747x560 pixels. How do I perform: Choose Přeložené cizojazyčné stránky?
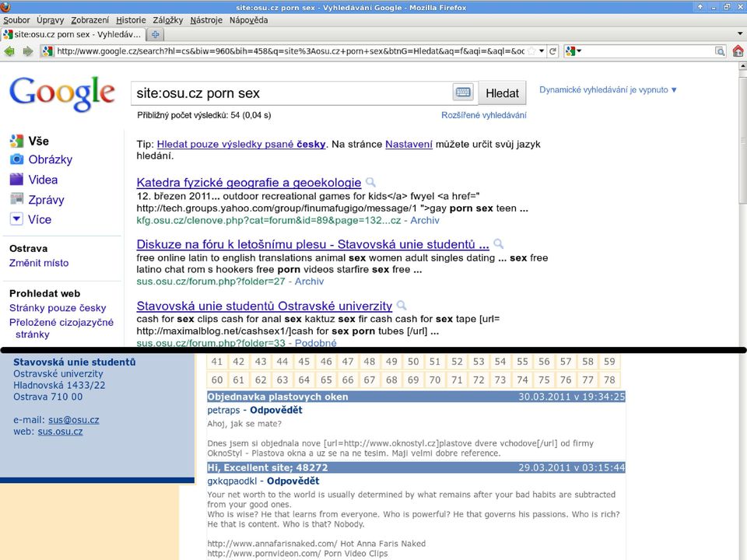pos(61,328)
